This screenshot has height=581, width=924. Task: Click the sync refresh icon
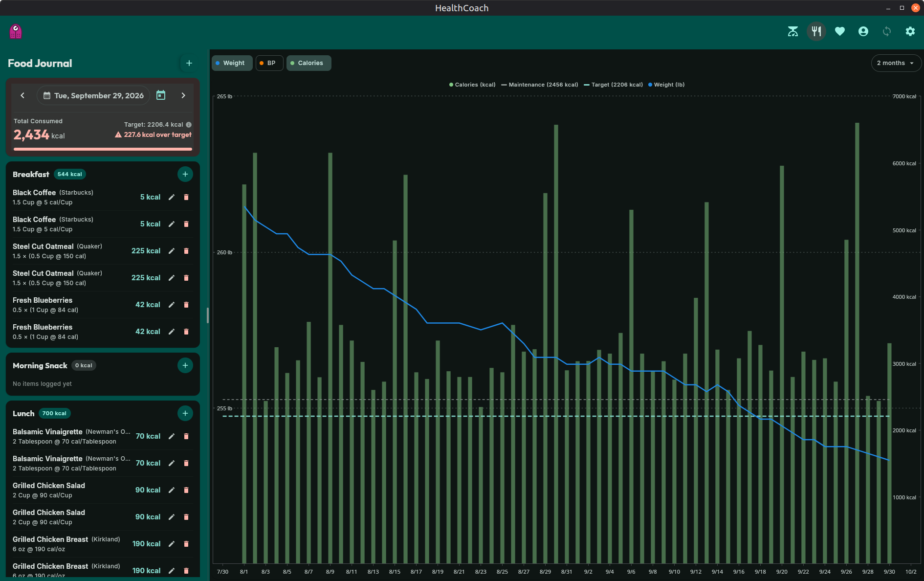coord(887,31)
